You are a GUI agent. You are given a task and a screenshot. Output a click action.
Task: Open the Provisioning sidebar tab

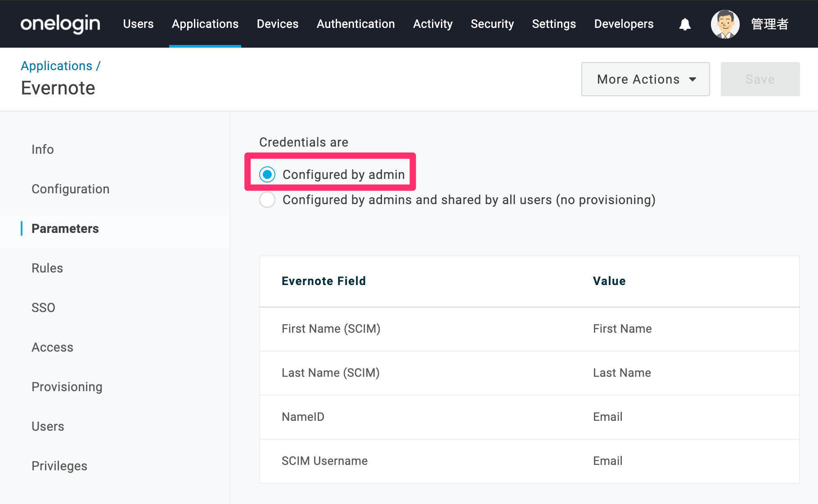[67, 387]
